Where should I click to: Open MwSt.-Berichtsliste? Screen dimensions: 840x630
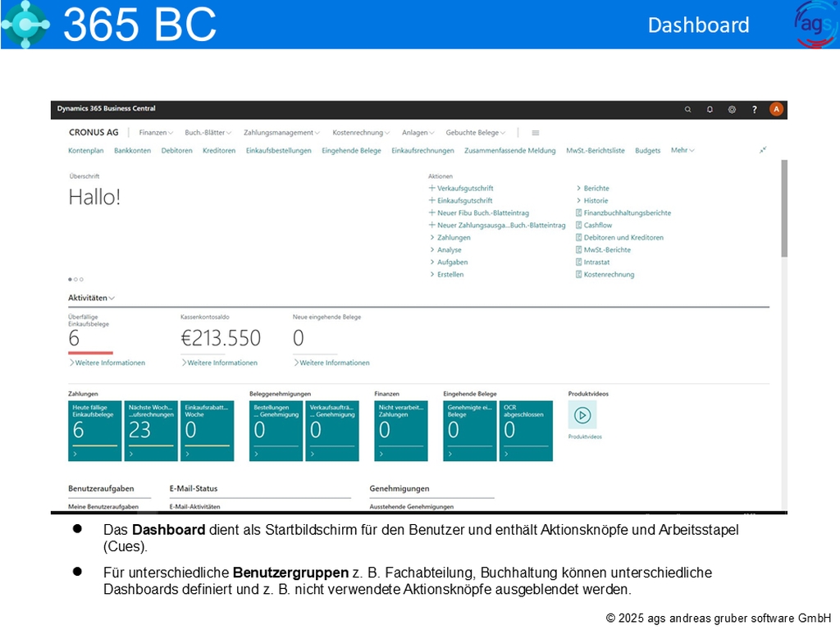coord(596,151)
